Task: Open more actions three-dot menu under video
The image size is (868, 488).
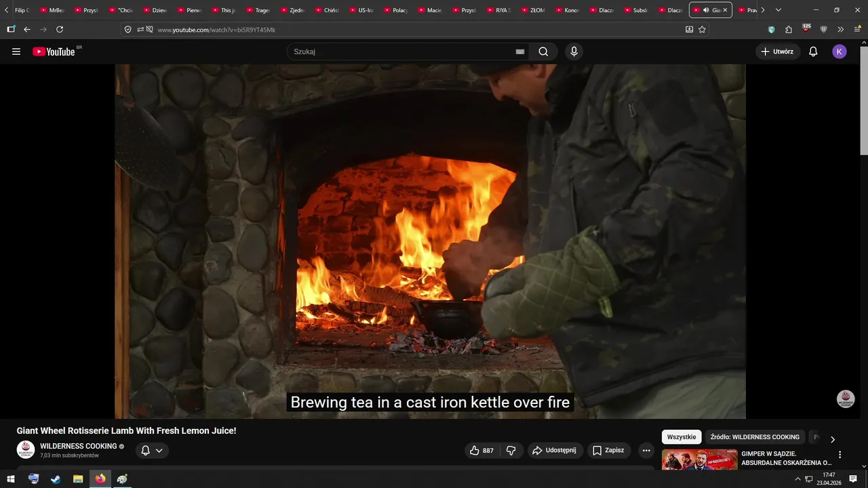Action: click(646, 450)
